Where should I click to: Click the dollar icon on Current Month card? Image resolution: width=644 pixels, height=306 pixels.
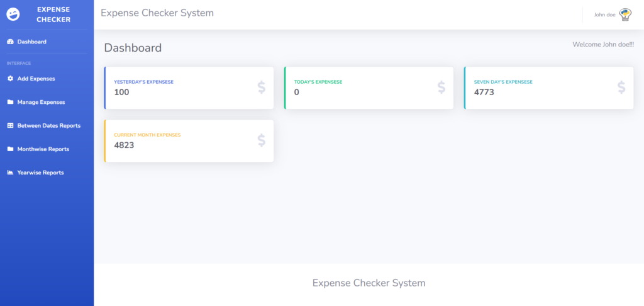(262, 140)
